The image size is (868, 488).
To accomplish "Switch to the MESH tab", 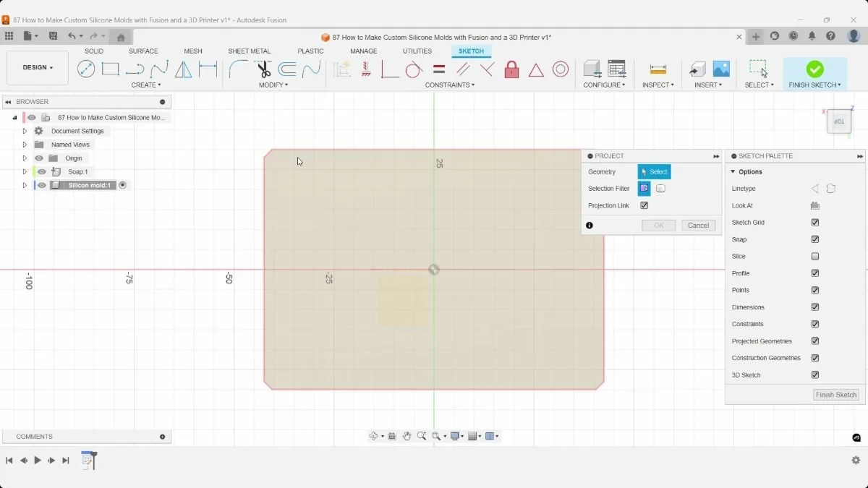I will [193, 51].
